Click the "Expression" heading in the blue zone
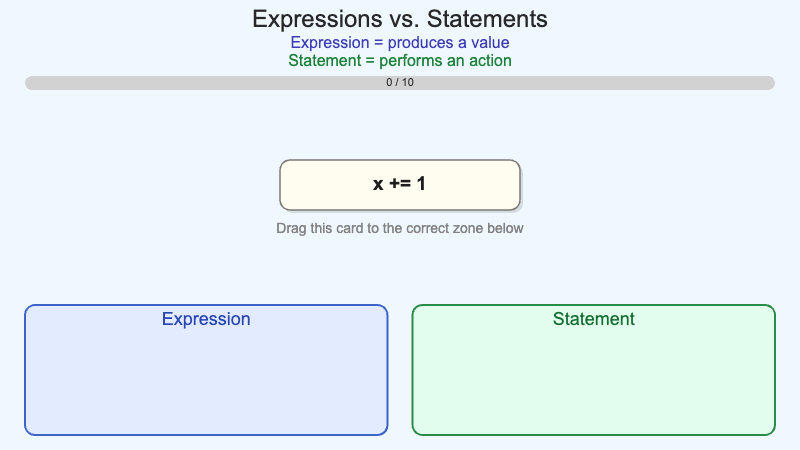This screenshot has width=800, height=450. point(206,319)
